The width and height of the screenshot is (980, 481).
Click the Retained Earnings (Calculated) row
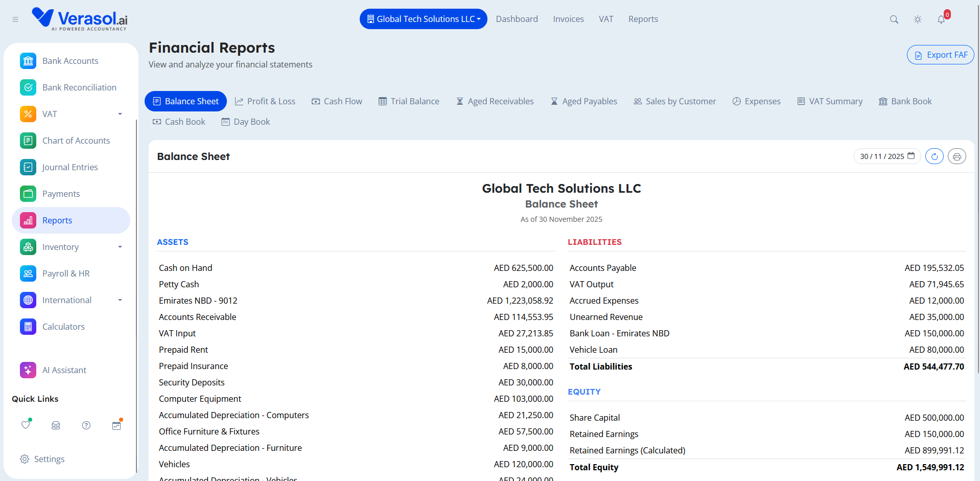point(767,450)
